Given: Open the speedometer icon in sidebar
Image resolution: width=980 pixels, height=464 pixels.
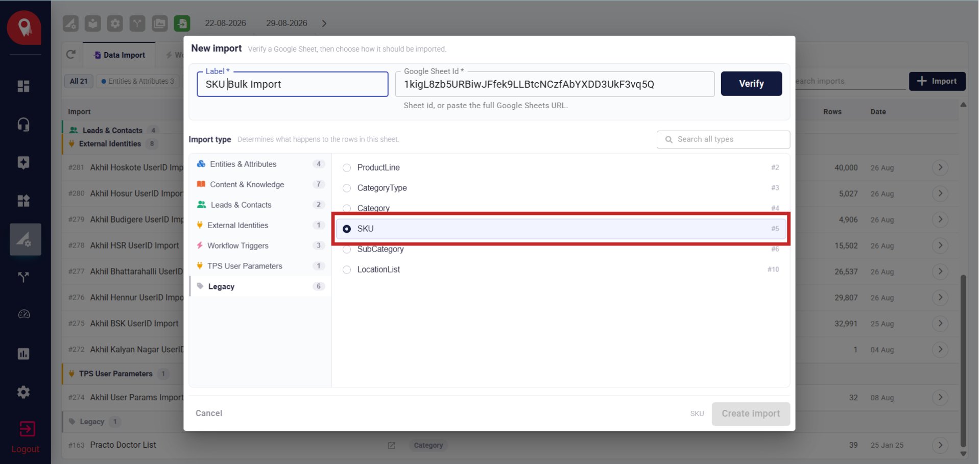Looking at the screenshot, I should [23, 314].
